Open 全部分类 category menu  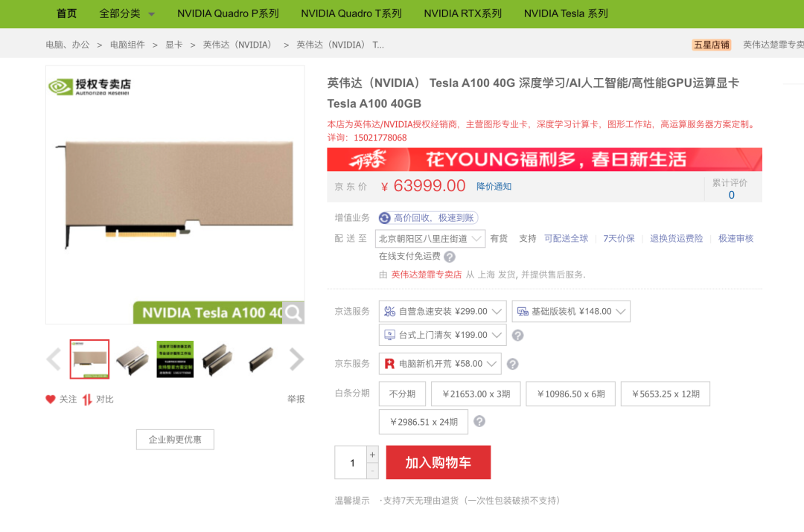[127, 13]
